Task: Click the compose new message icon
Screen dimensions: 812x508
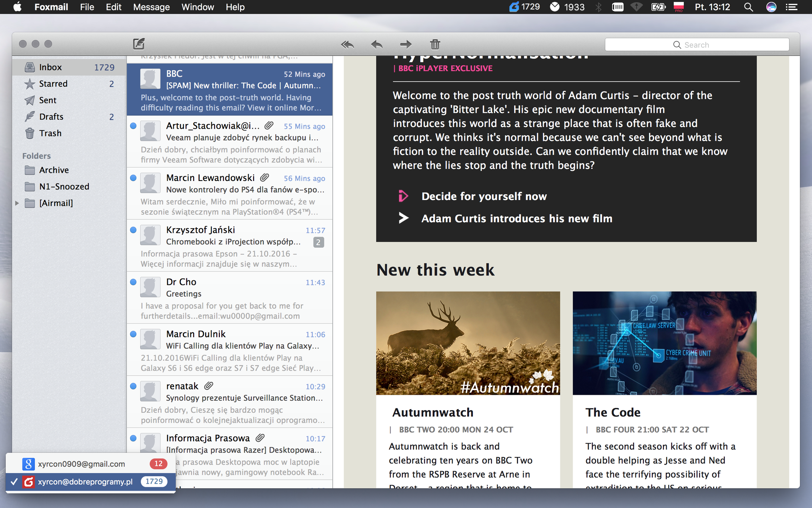Action: tap(139, 44)
